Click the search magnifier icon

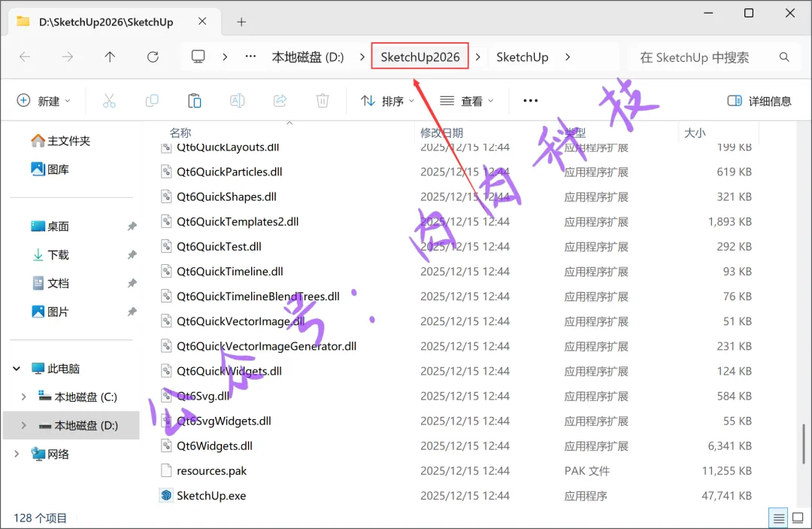pos(784,57)
